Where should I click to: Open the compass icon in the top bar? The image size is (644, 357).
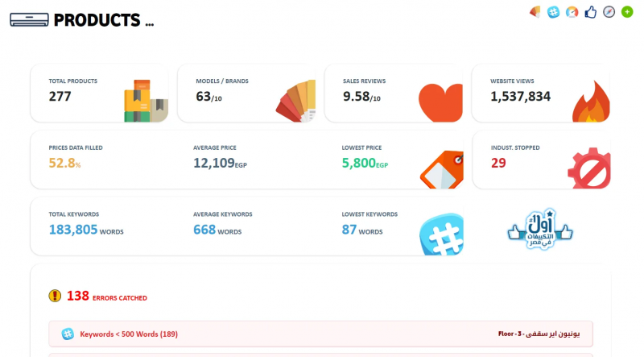609,11
